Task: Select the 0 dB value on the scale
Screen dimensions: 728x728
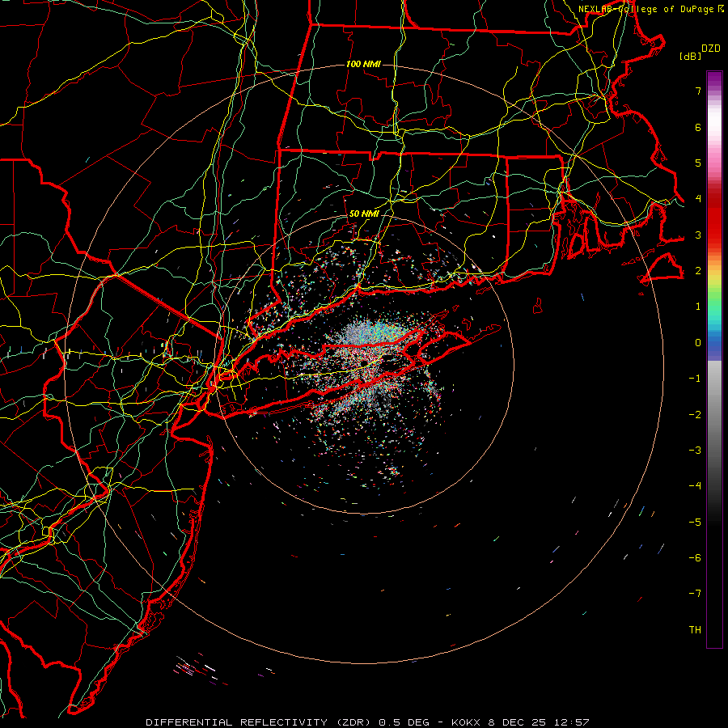Action: (698, 343)
